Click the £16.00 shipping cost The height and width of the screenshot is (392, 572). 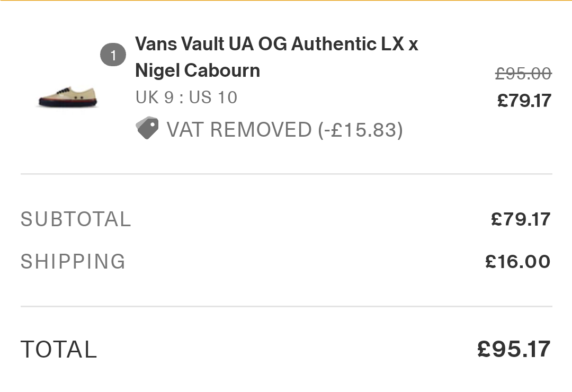[x=517, y=262]
